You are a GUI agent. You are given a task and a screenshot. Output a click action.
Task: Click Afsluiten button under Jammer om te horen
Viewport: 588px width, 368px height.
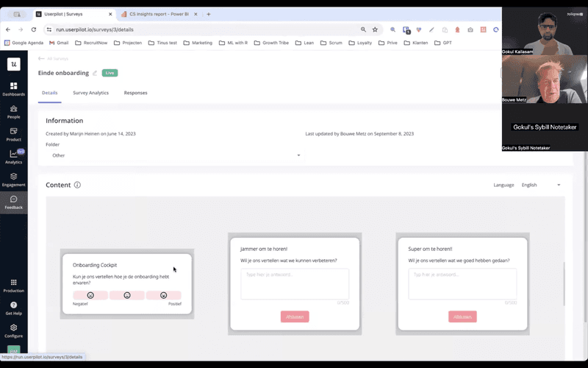295,317
